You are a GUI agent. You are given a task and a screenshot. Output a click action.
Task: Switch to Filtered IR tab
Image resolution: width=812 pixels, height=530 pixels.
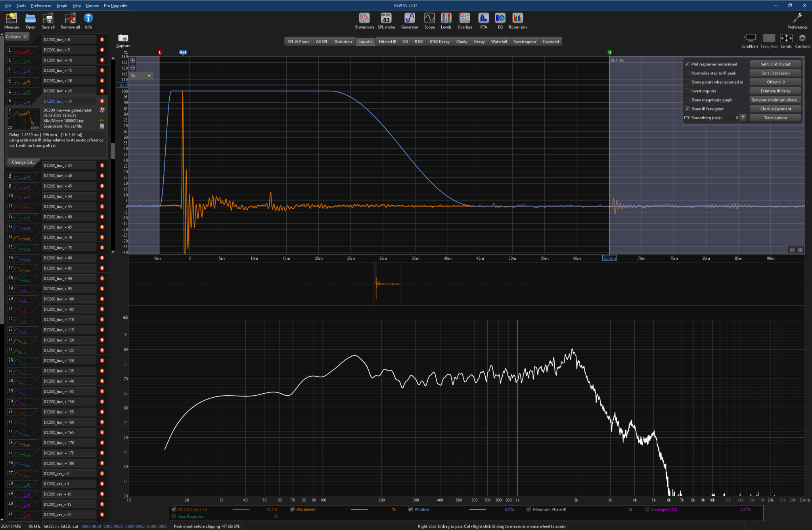387,42
